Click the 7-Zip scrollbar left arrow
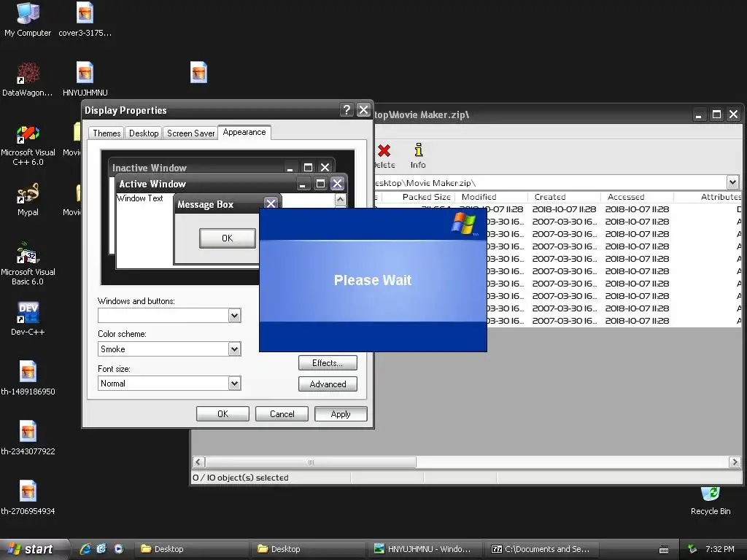747x560 pixels. (198, 462)
